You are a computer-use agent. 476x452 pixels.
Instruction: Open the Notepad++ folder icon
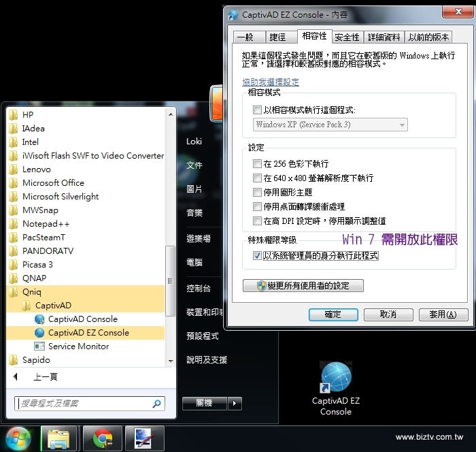(x=13, y=224)
